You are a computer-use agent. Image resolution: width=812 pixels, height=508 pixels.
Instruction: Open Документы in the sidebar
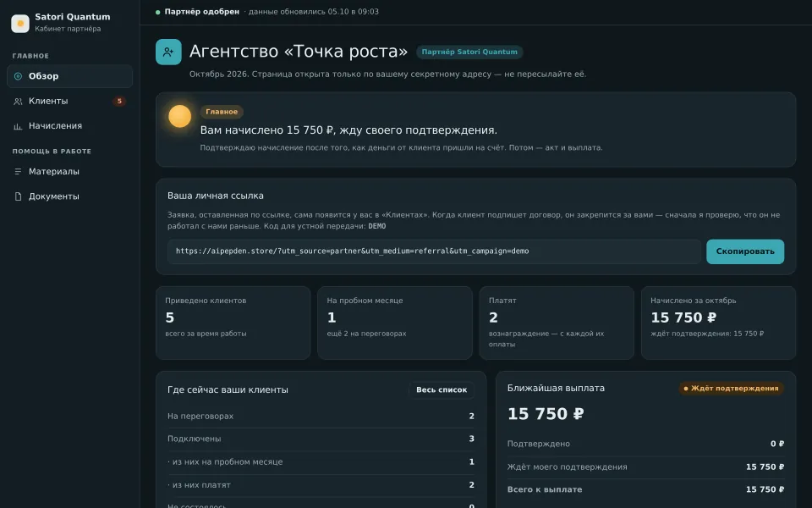point(70,196)
